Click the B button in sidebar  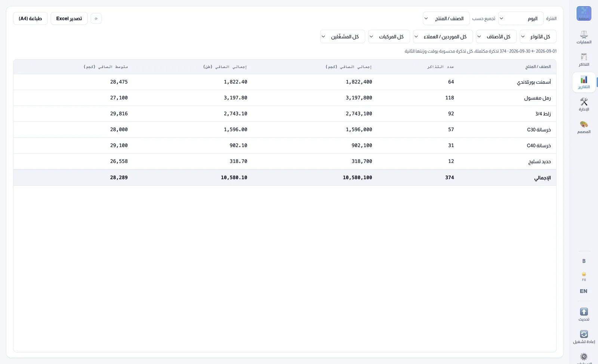584,261
